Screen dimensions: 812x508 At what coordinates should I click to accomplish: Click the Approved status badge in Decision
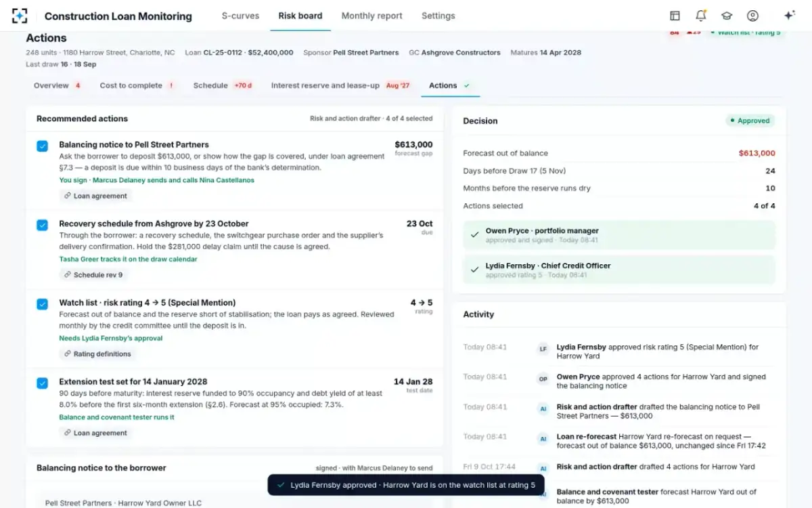pos(750,121)
